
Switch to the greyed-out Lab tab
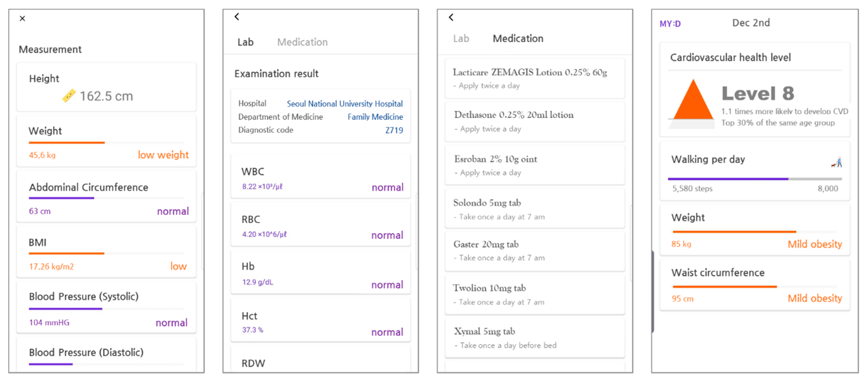[x=461, y=39]
